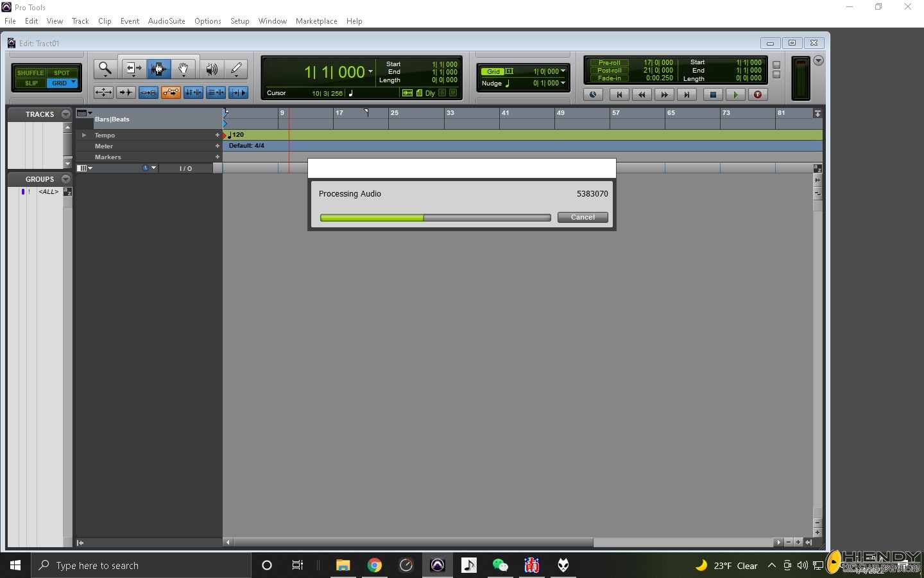Open WeChat from the taskbar

501,565
